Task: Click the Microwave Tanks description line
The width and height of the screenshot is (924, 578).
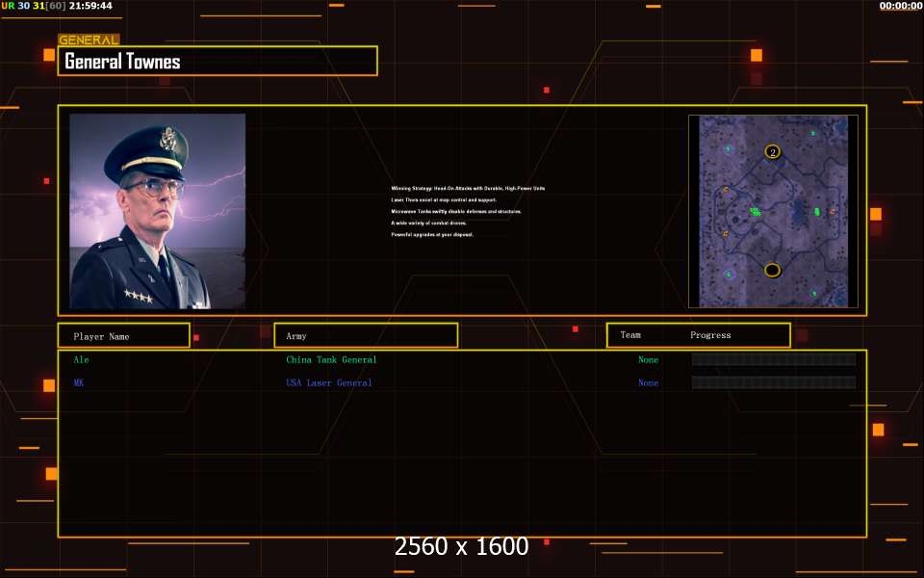Action: (456, 211)
